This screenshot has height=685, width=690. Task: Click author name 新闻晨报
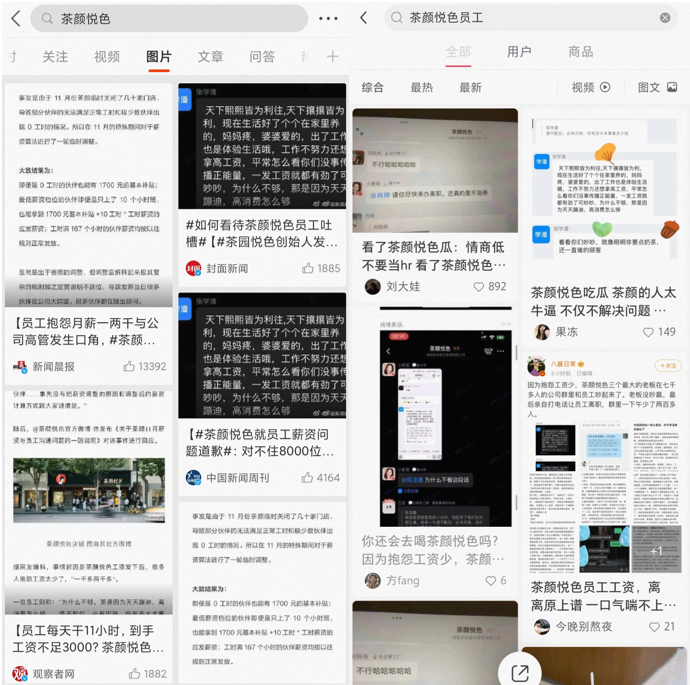[x=53, y=366]
